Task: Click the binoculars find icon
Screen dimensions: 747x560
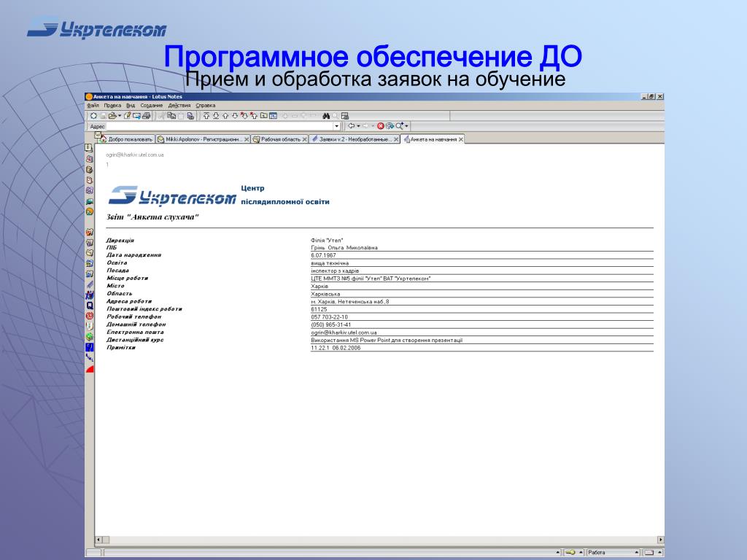Action: 326,116
